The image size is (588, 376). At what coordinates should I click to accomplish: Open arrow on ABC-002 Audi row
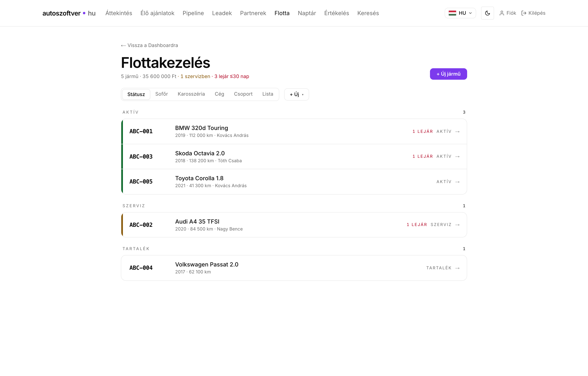457,225
